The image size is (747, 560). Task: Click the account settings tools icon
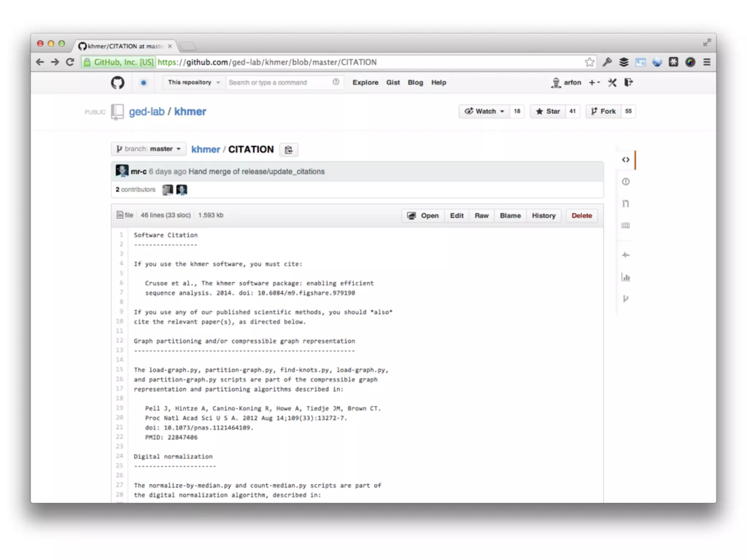(612, 83)
